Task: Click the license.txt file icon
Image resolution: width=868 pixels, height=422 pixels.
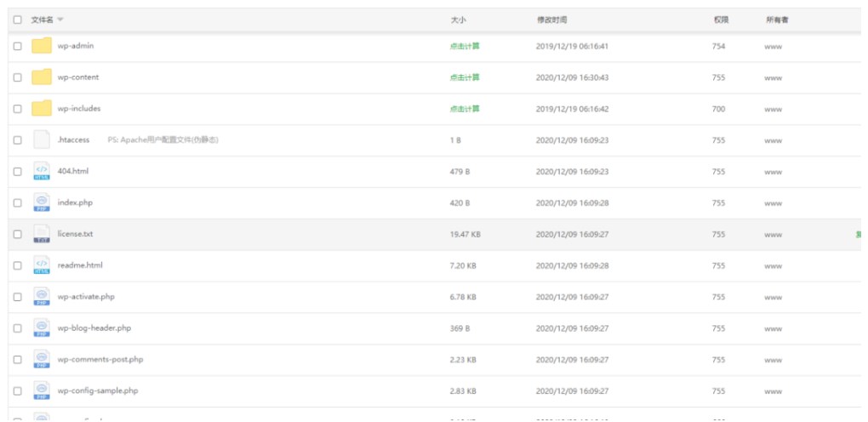Action: point(41,234)
